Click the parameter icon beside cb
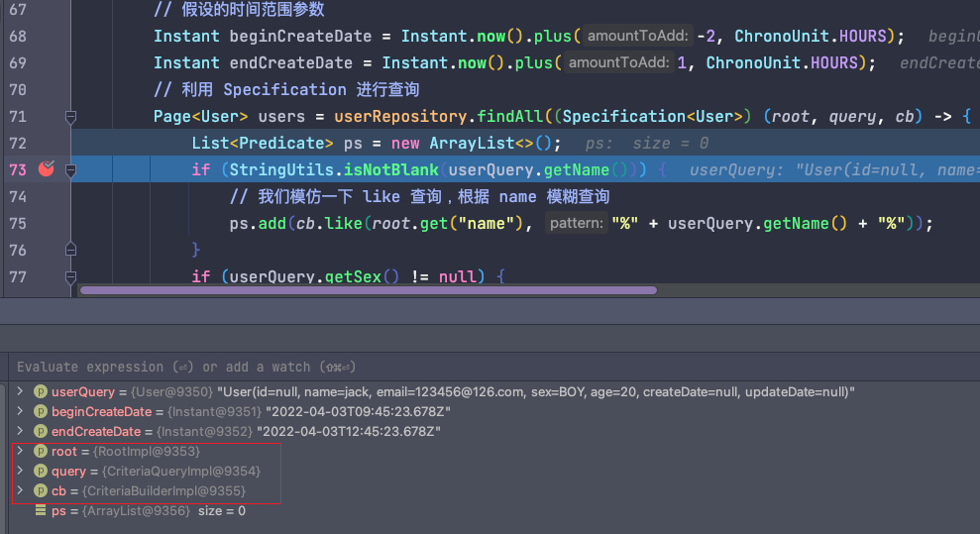The width and height of the screenshot is (980, 534). (41, 490)
